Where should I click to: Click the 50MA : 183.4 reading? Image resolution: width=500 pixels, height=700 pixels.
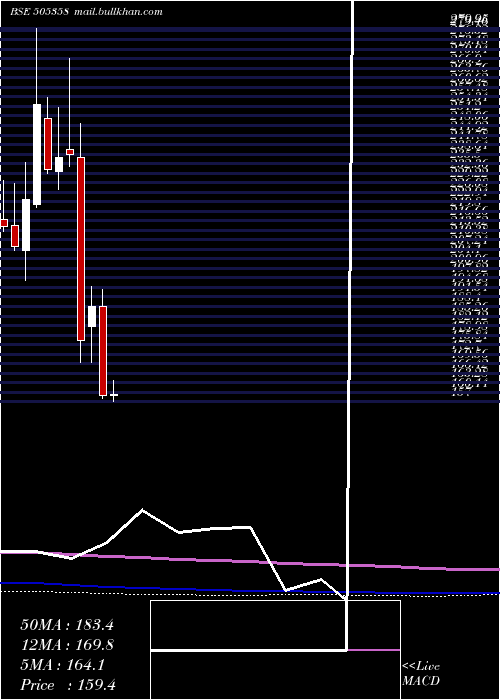(67, 625)
